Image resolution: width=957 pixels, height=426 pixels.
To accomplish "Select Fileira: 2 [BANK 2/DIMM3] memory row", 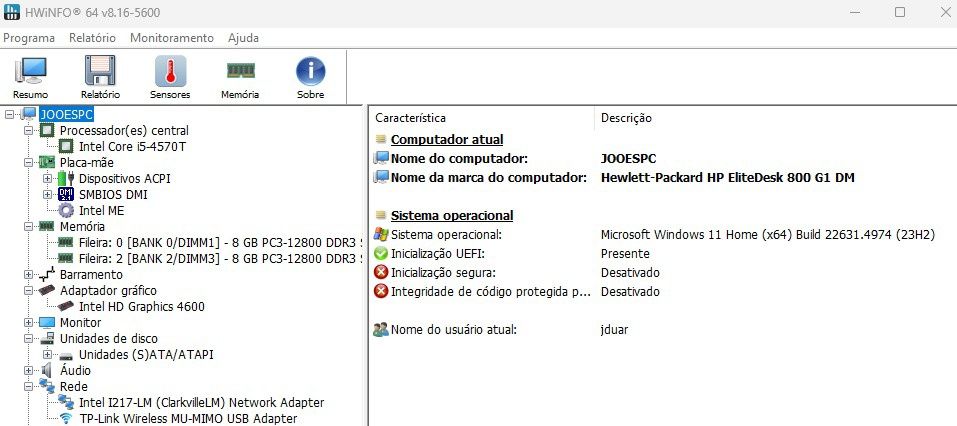I will click(219, 259).
